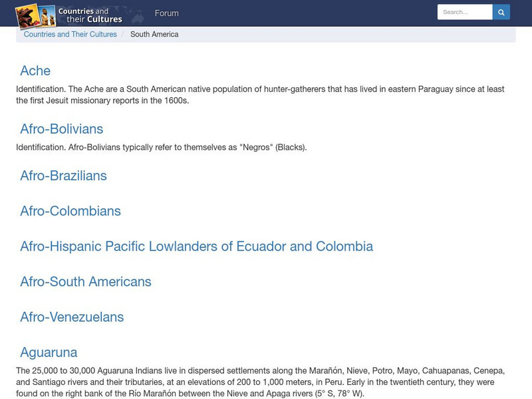Focus the Search input field

(x=465, y=12)
